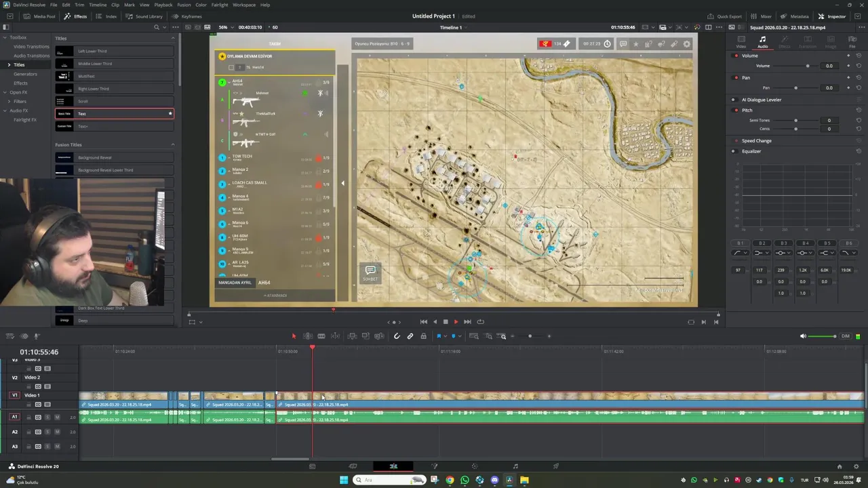The image size is (868, 488).
Task: Open Deliver rocket page icon
Action: click(556, 466)
